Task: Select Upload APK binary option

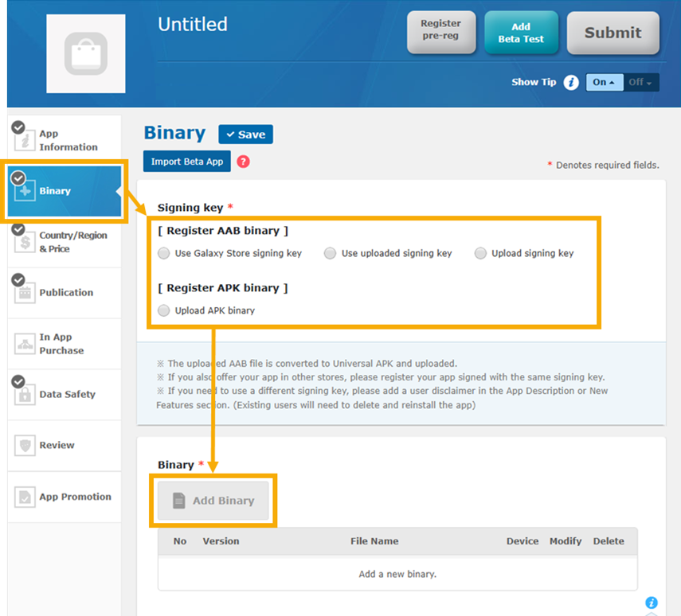Action: tap(163, 310)
